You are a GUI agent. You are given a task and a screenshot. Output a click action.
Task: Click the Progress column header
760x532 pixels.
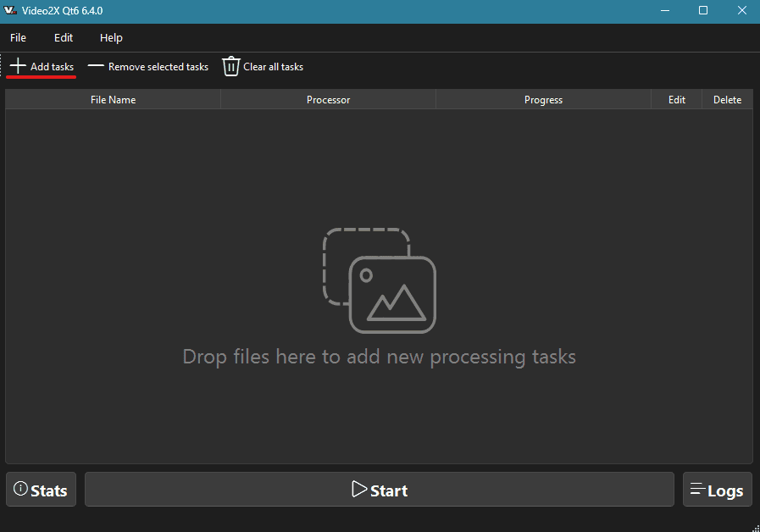(x=543, y=100)
